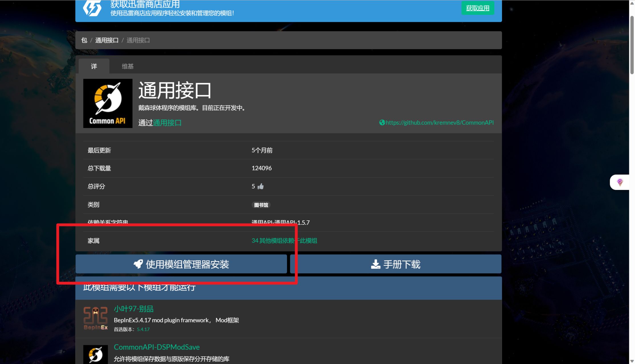Click the DSPModSave dependency logo

(95, 354)
